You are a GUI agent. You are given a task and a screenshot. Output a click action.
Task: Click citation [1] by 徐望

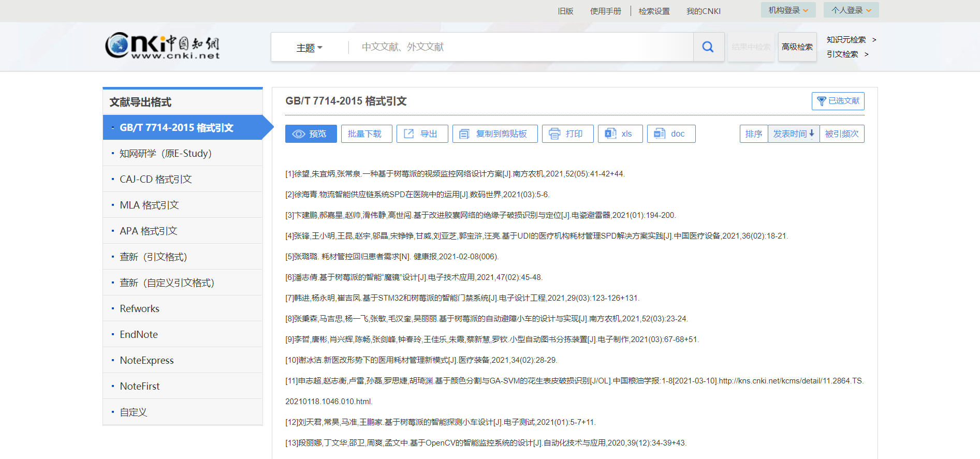(x=455, y=174)
